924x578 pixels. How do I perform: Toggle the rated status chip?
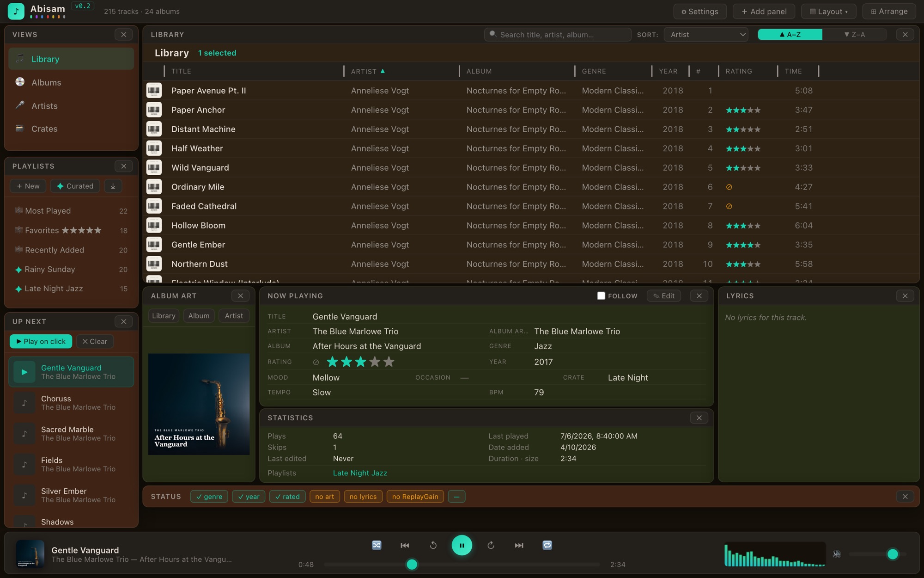coord(287,497)
